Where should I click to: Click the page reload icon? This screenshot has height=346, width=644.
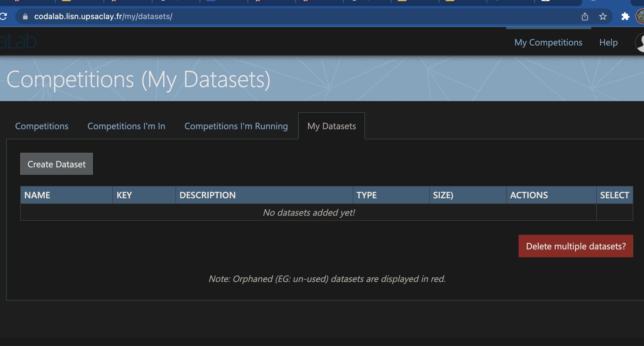3,16
